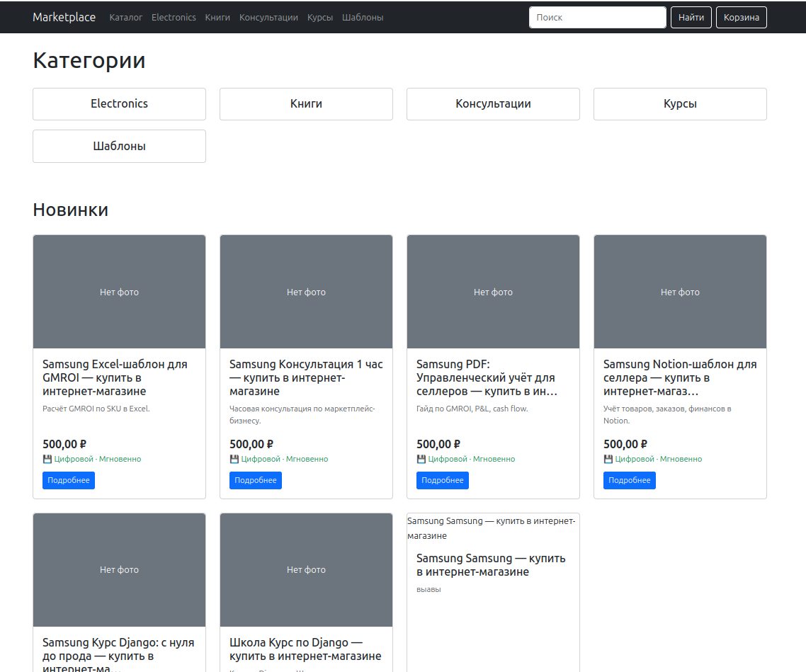
Task: Click the floppy disk icon under Notion-шаблон product
Action: click(608, 459)
